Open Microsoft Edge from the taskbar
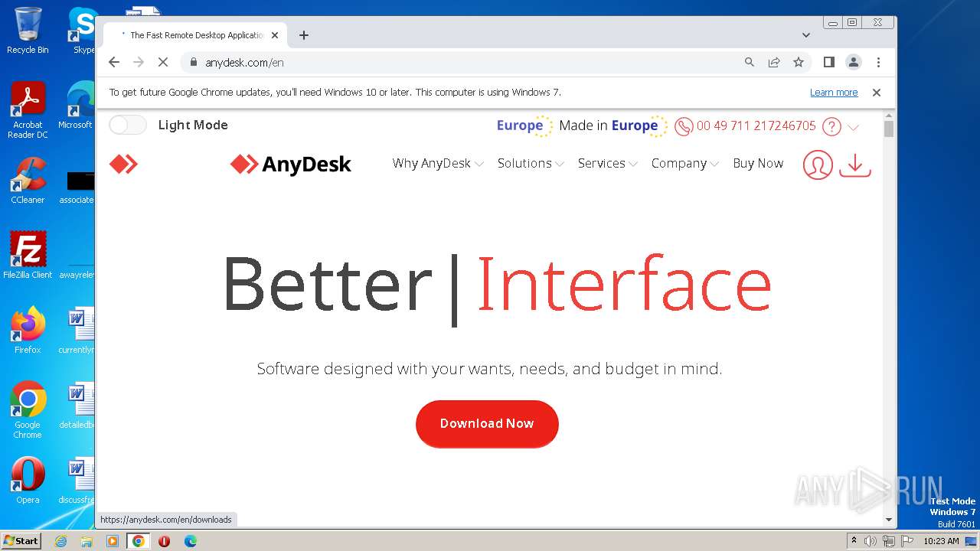Viewport: 980px width, 551px height. 191,541
